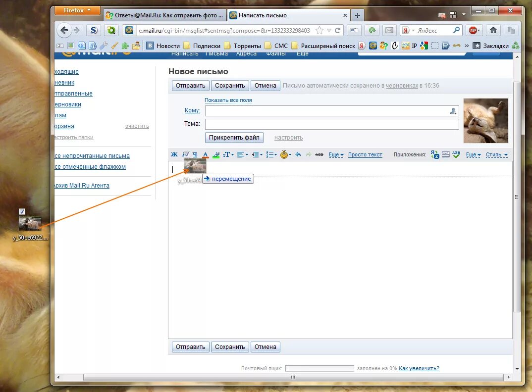
Task: Reload the page
Action: pos(338,31)
